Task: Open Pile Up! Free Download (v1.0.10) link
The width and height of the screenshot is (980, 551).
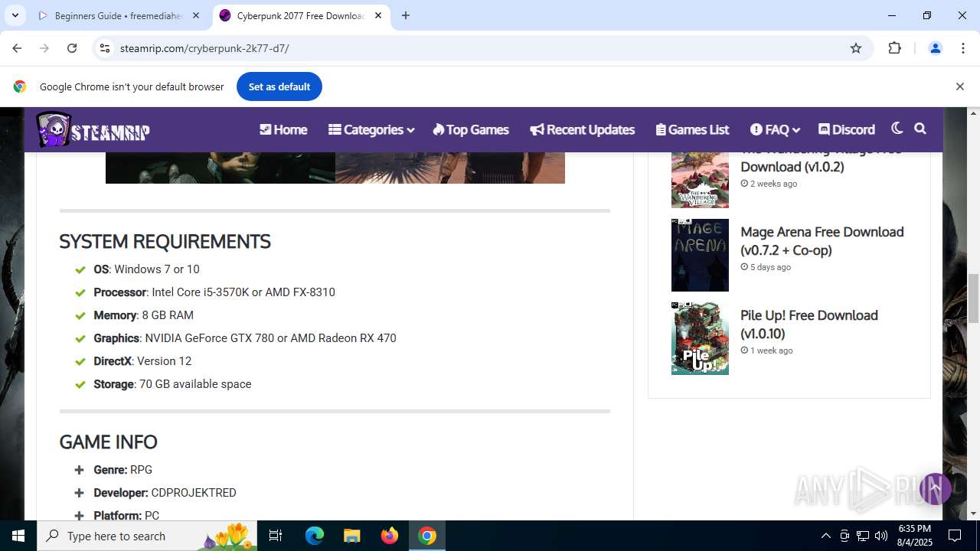Action: 809,324
